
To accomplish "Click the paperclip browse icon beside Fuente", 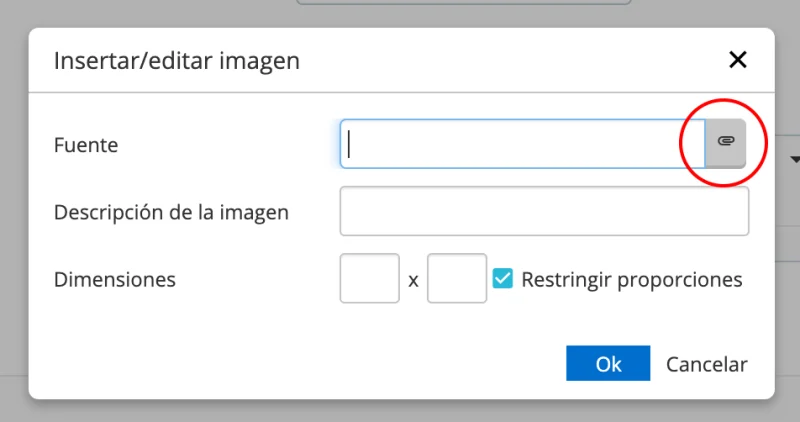I will [x=726, y=144].
